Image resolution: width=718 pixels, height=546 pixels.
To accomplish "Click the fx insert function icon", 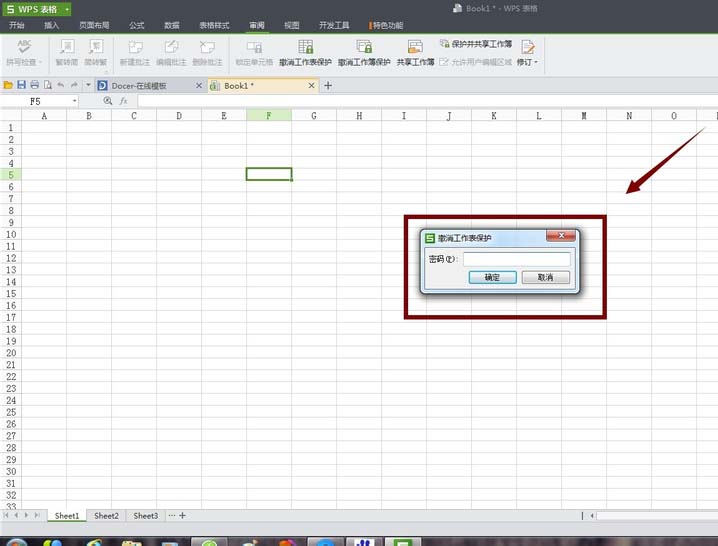I will tap(124, 101).
